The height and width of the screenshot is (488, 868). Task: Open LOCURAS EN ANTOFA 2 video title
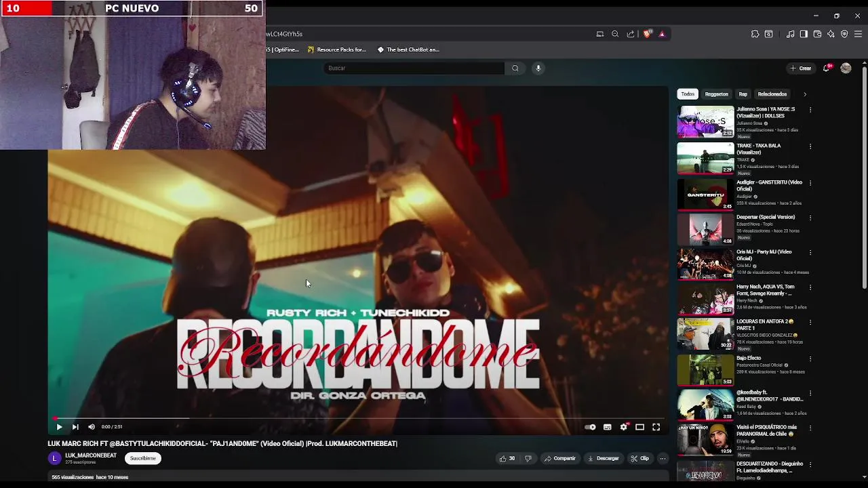coord(765,325)
